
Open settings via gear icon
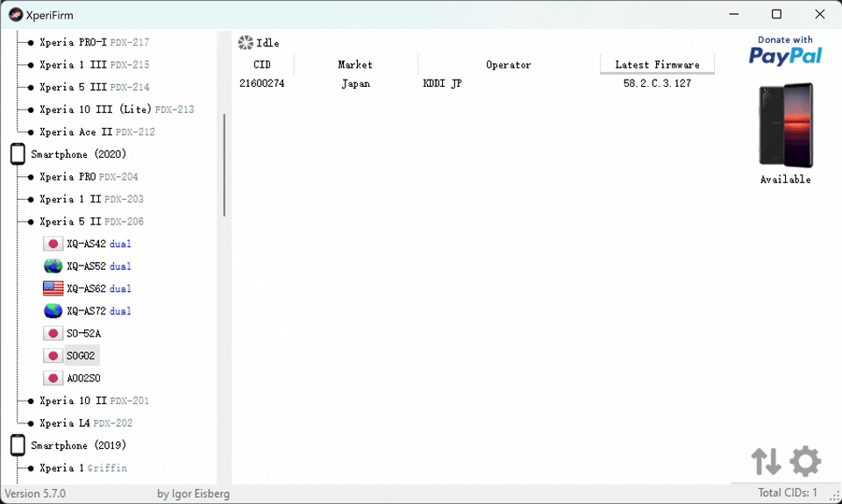(805, 461)
